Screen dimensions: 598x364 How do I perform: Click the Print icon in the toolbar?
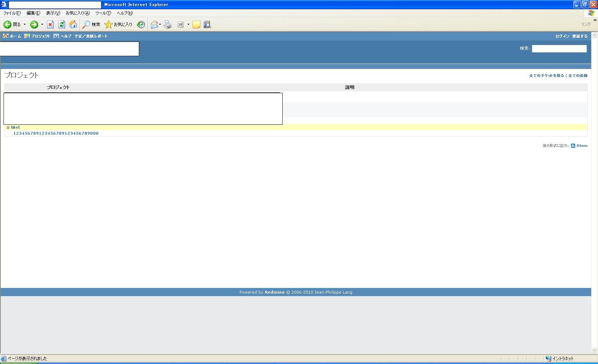coord(168,25)
